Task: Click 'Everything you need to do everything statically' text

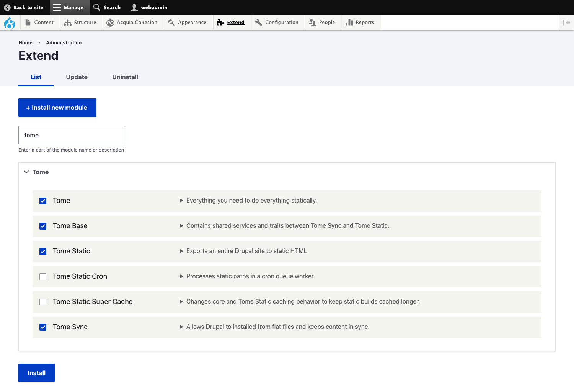Action: (251, 201)
